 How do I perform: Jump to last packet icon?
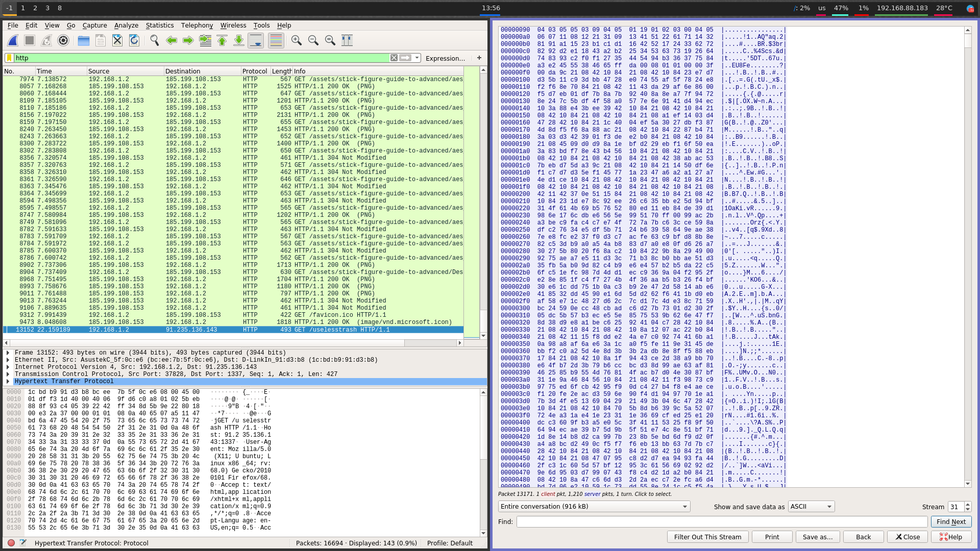tap(239, 40)
